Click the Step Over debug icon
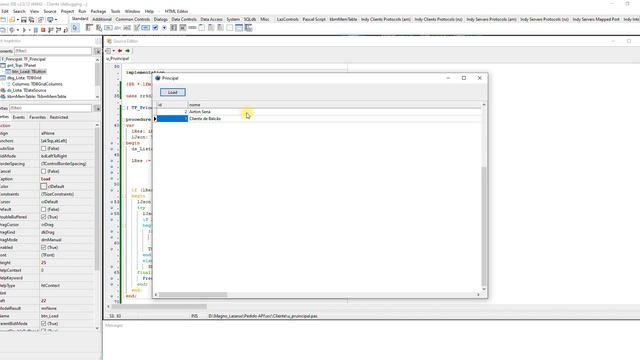This screenshot has width=640, height=360. [x=58, y=30]
